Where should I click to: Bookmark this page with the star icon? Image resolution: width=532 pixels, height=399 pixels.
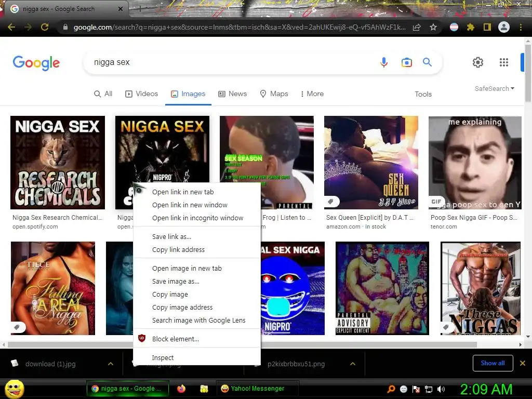pos(433,27)
